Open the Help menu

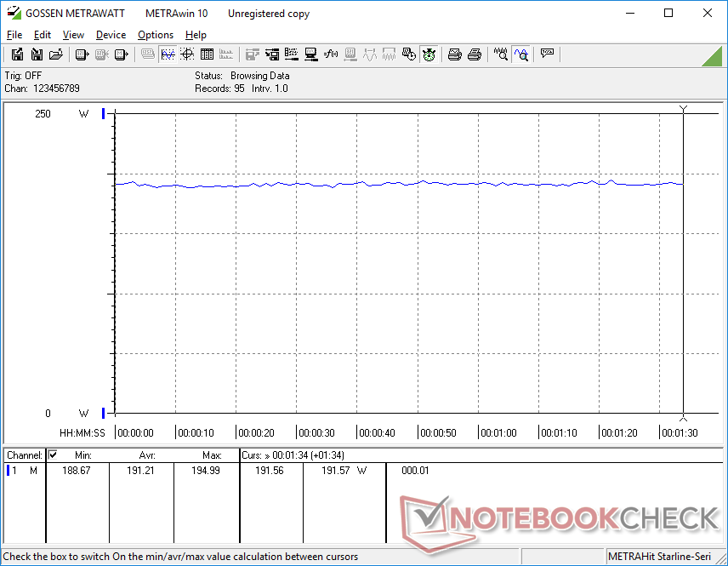click(x=196, y=35)
